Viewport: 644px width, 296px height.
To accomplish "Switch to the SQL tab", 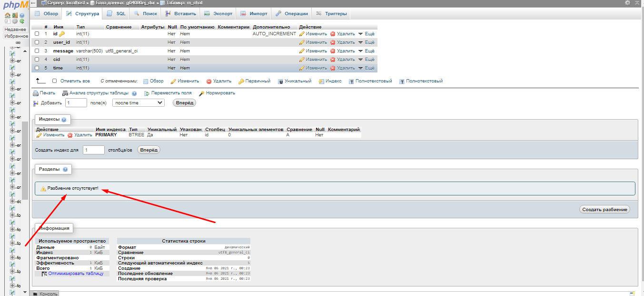I will (116, 14).
